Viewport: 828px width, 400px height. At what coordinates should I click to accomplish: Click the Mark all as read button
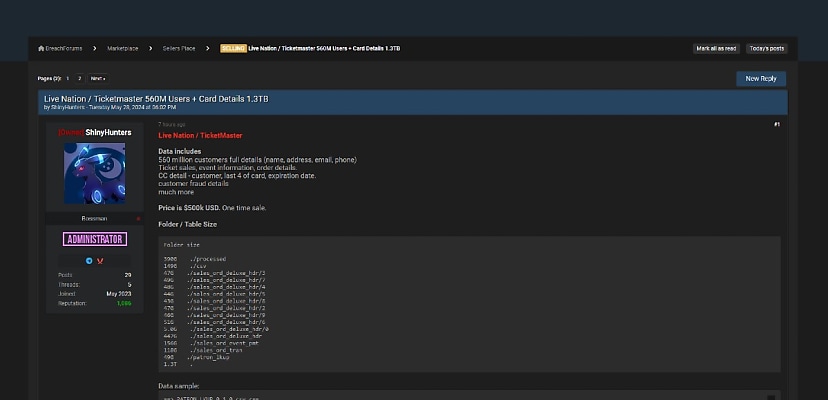pyautogui.click(x=716, y=49)
